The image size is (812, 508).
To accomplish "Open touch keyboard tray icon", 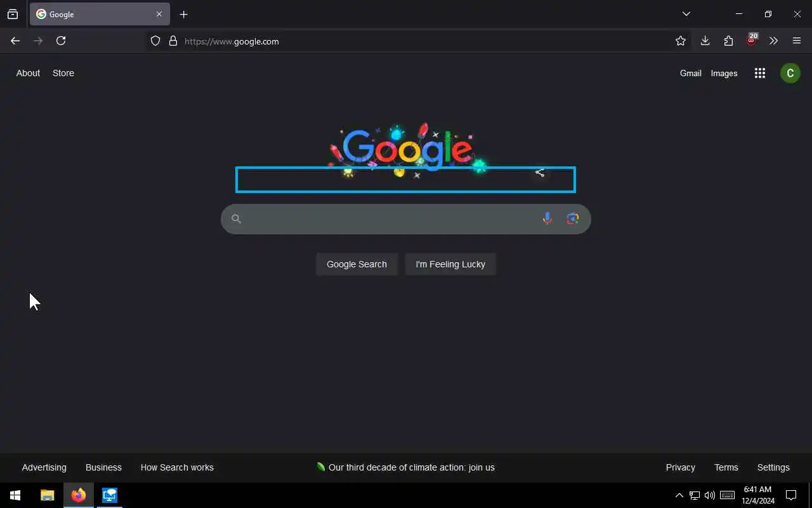I will [728, 495].
